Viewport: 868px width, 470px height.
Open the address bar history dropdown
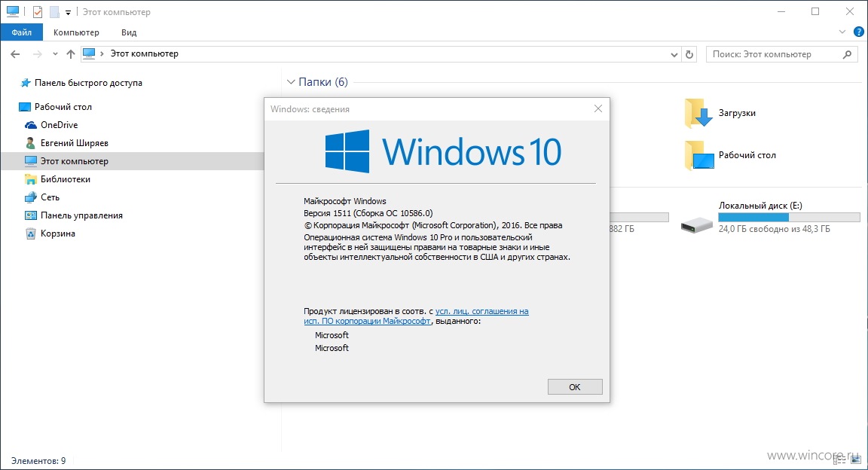tap(674, 54)
